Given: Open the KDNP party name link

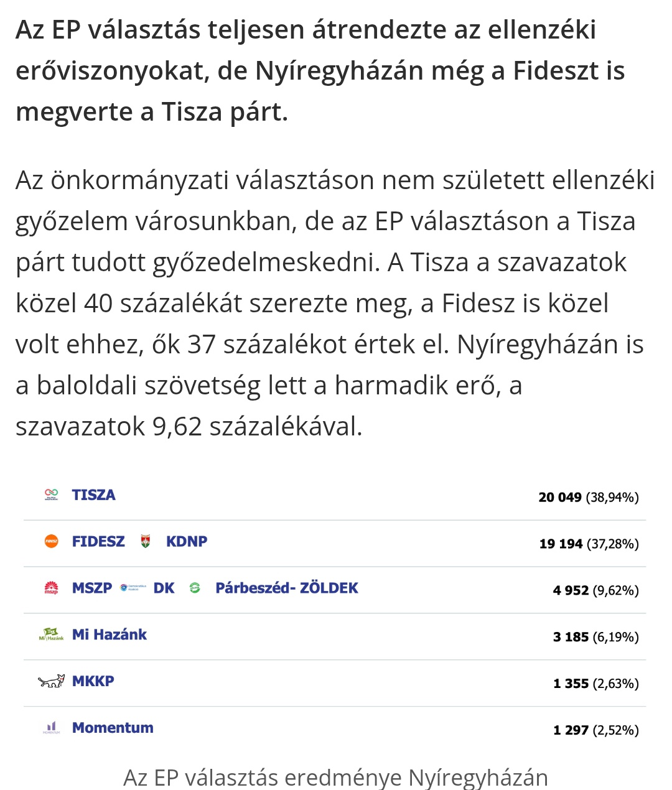Looking at the screenshot, I should click(x=187, y=542).
